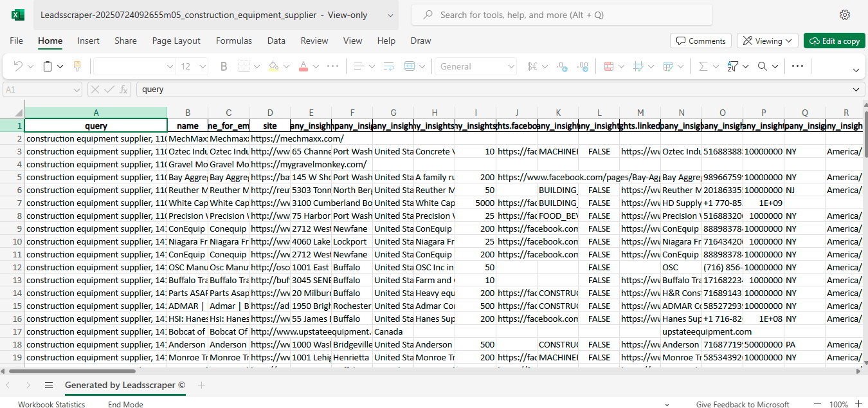Click the Accounting number format icon
Image resolution: width=868 pixels, height=408 pixels.
[532, 66]
